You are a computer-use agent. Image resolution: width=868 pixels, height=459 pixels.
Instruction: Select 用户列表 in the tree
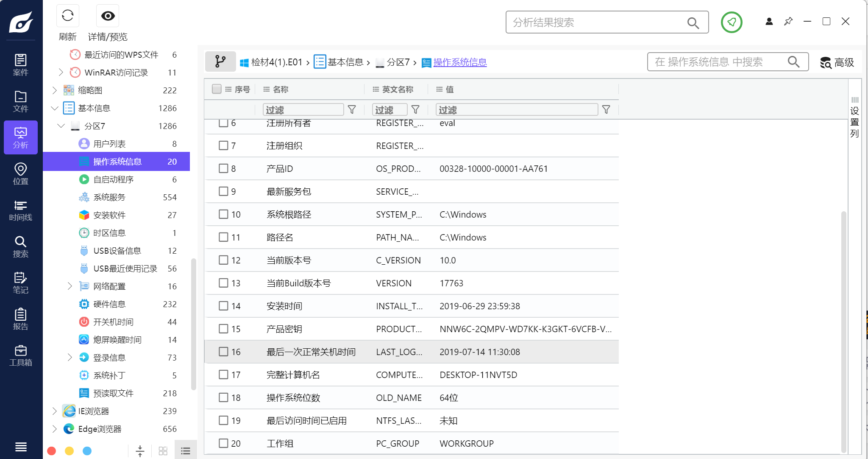pos(117,144)
